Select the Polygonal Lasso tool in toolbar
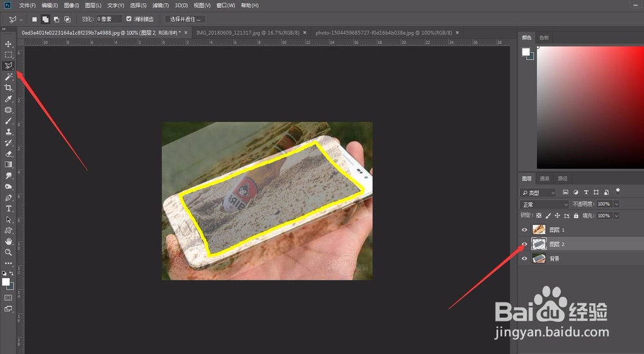This screenshot has height=354, width=644. tap(8, 66)
